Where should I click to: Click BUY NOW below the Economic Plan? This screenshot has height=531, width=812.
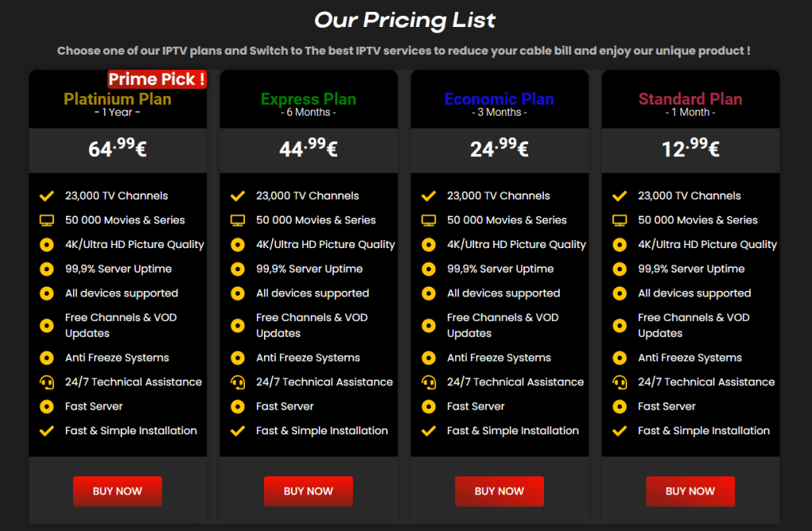[x=499, y=491]
